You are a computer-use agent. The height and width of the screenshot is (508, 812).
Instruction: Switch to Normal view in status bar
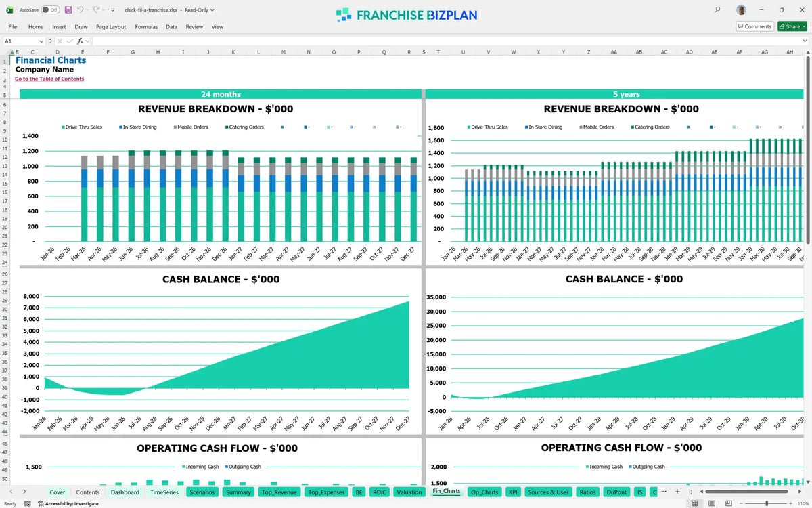pos(694,503)
